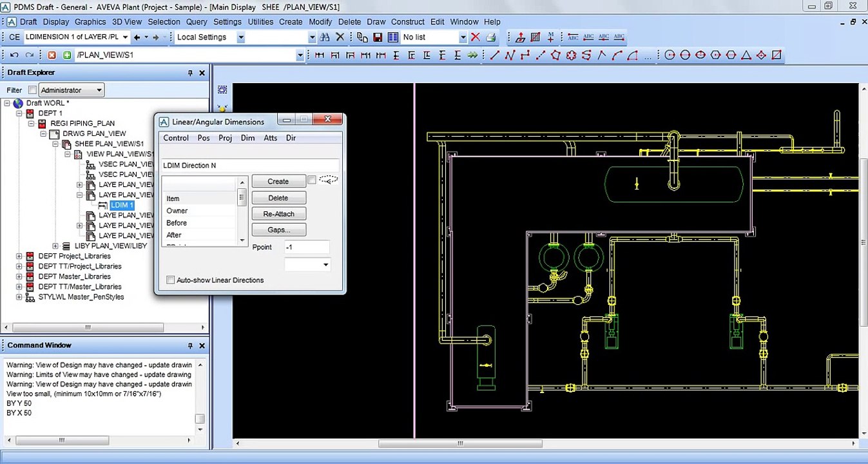Click the binoculars search icon

click(x=325, y=37)
